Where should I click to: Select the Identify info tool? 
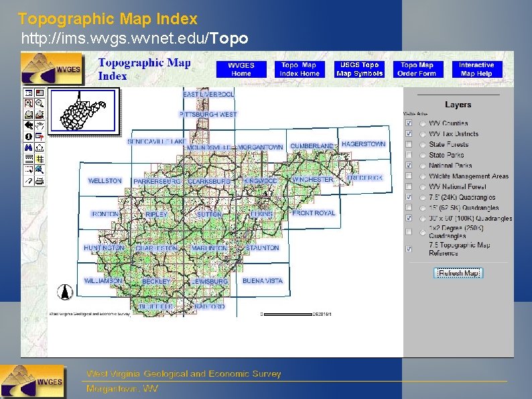[x=29, y=137]
